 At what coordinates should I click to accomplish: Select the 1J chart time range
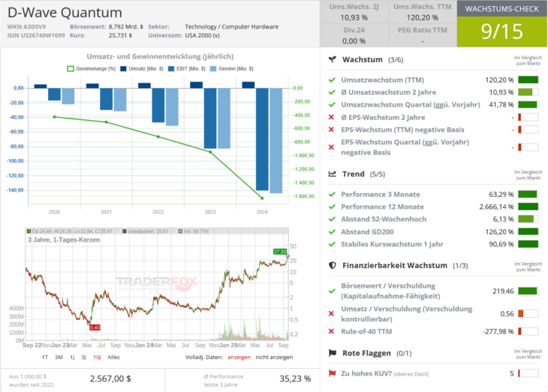click(72, 357)
